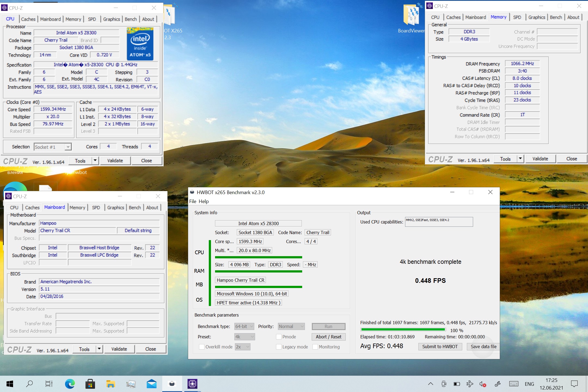Click Abort / Reset button

(329, 337)
